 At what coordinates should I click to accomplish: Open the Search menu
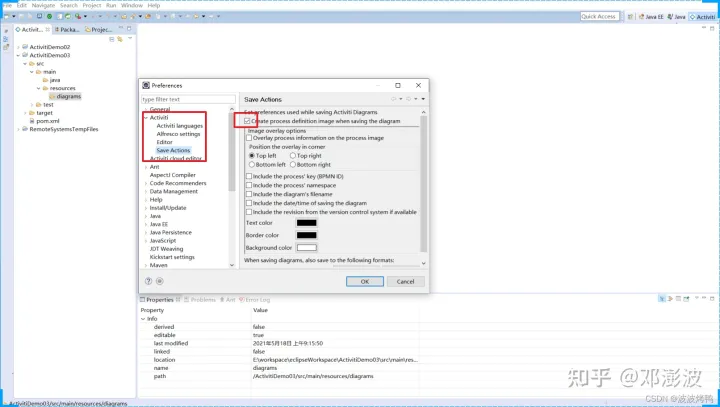coord(69,6)
